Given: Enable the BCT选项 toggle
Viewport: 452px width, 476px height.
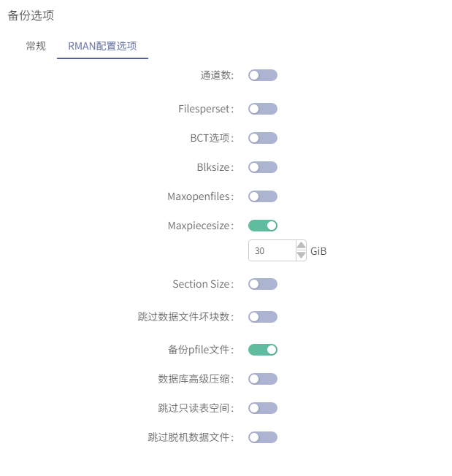Looking at the screenshot, I should pyautogui.click(x=263, y=138).
